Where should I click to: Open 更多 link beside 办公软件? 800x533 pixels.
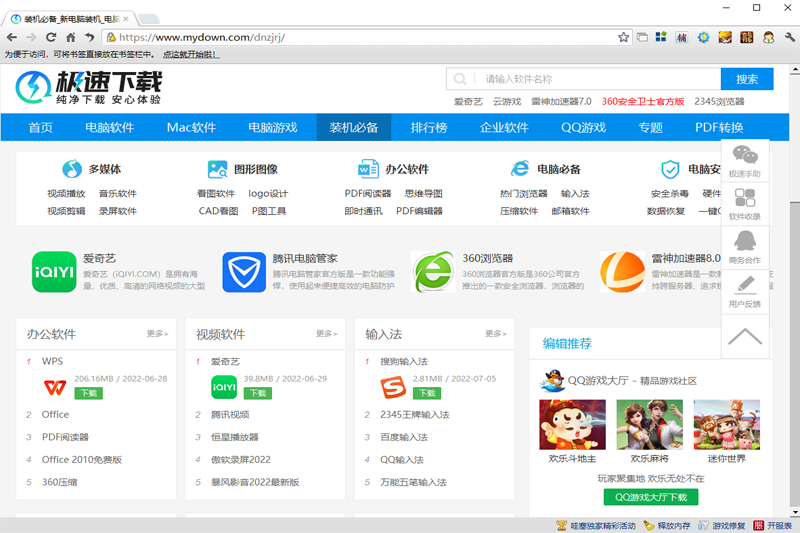(157, 334)
